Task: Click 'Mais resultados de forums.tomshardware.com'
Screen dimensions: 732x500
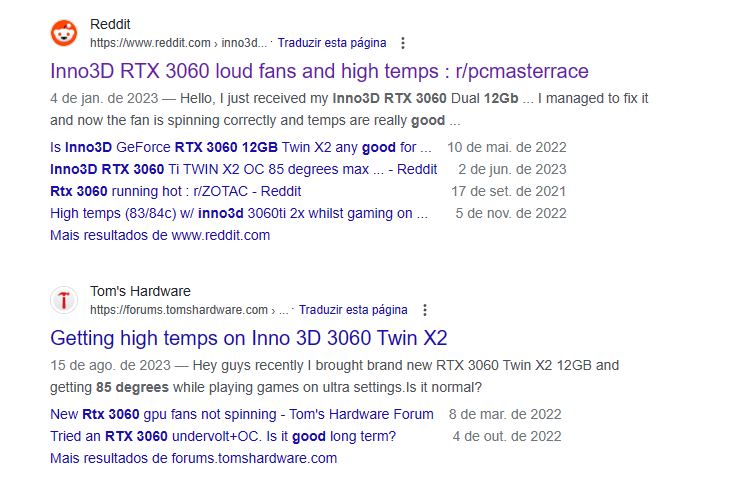Action: pyautogui.click(x=194, y=458)
